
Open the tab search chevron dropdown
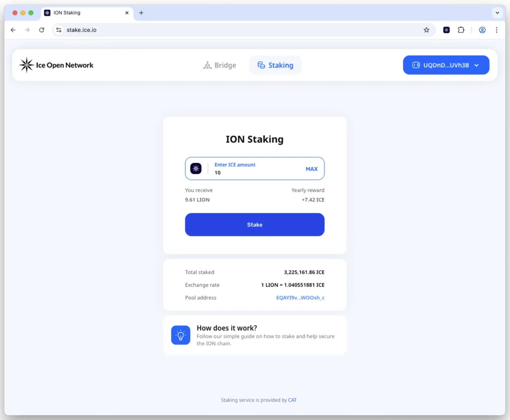coord(497,13)
